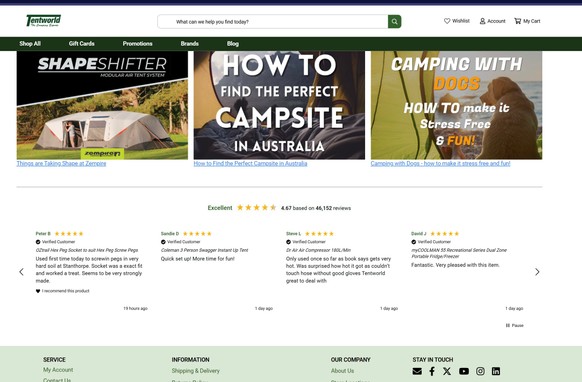Open My Account footer link
The height and width of the screenshot is (382, 582).
[x=58, y=370]
